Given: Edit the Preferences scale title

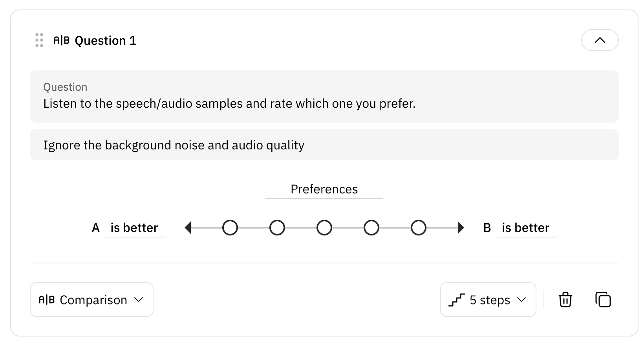Looking at the screenshot, I should click(324, 189).
